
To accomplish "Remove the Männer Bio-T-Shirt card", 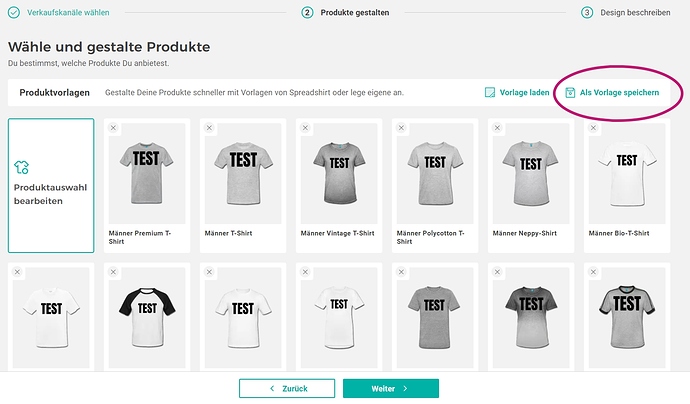I will point(593,128).
